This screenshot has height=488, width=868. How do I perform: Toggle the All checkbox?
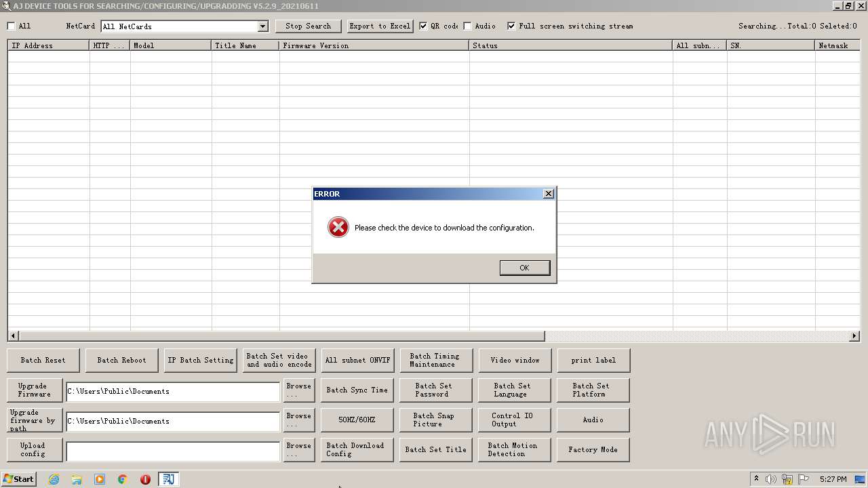tap(12, 26)
